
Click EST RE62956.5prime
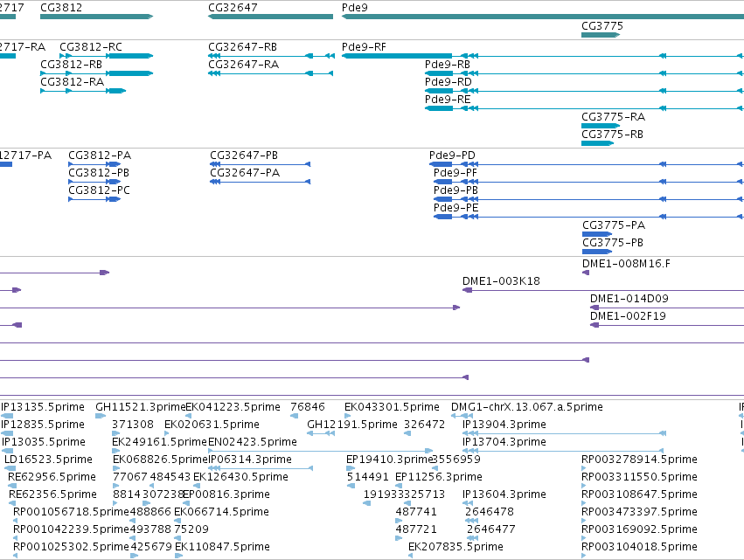(52, 477)
